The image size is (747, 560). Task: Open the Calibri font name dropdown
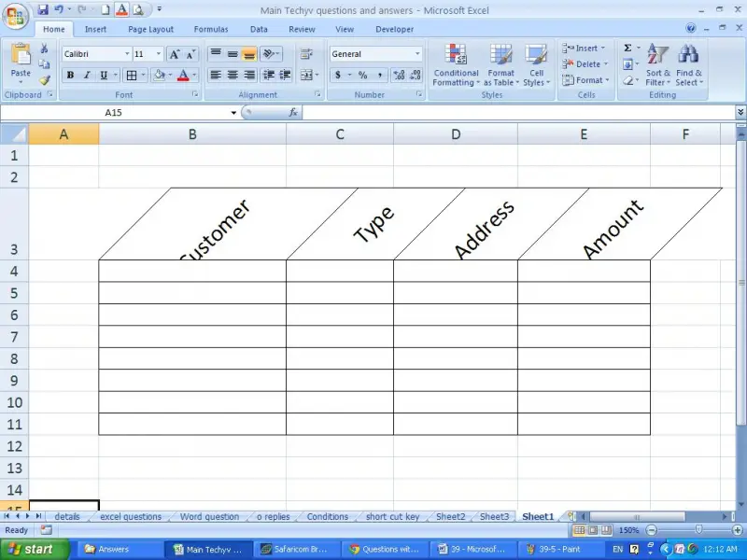(127, 54)
